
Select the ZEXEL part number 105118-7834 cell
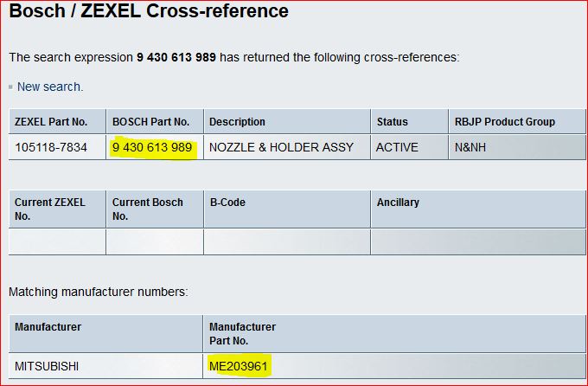pyautogui.click(x=51, y=147)
